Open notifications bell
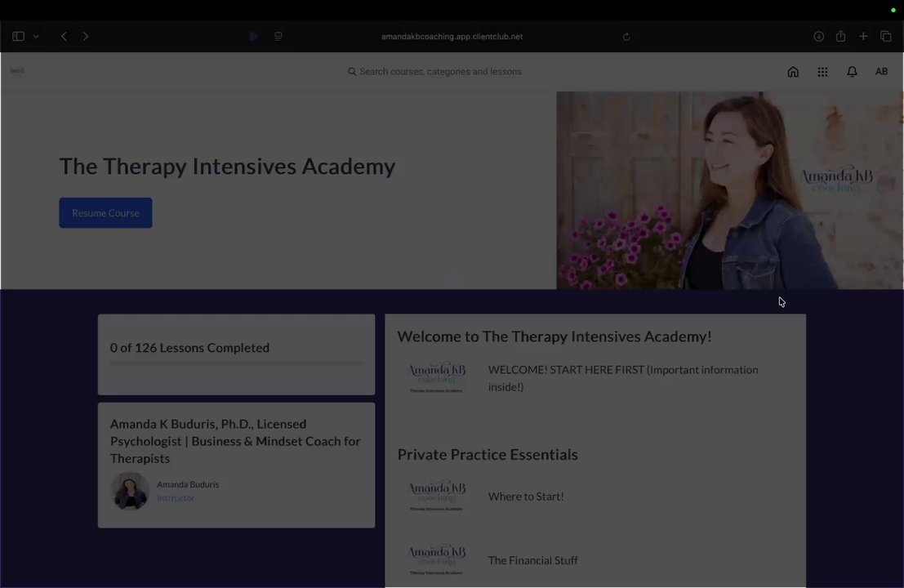This screenshot has height=588, width=904. [852, 72]
